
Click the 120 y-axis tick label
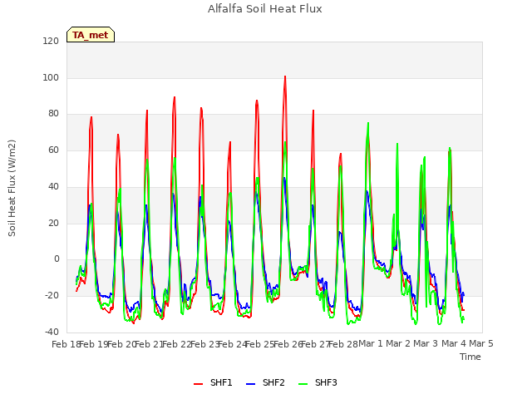tap(51, 41)
